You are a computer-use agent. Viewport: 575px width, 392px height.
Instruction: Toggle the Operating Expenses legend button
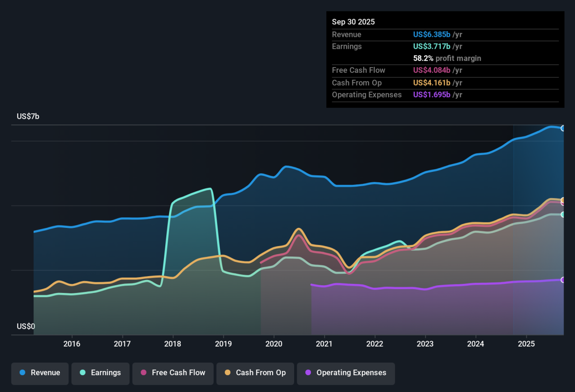point(346,373)
